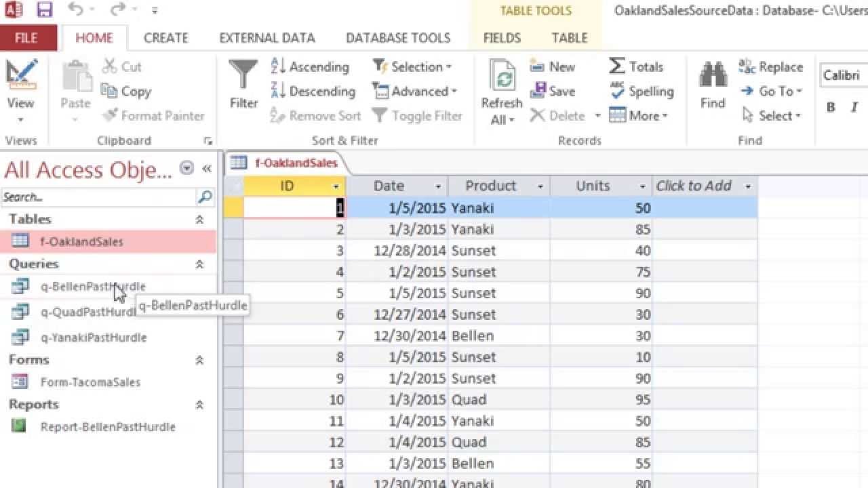Switch to the FIELDS tab
Image resolution: width=868 pixels, height=488 pixels.
click(x=502, y=38)
